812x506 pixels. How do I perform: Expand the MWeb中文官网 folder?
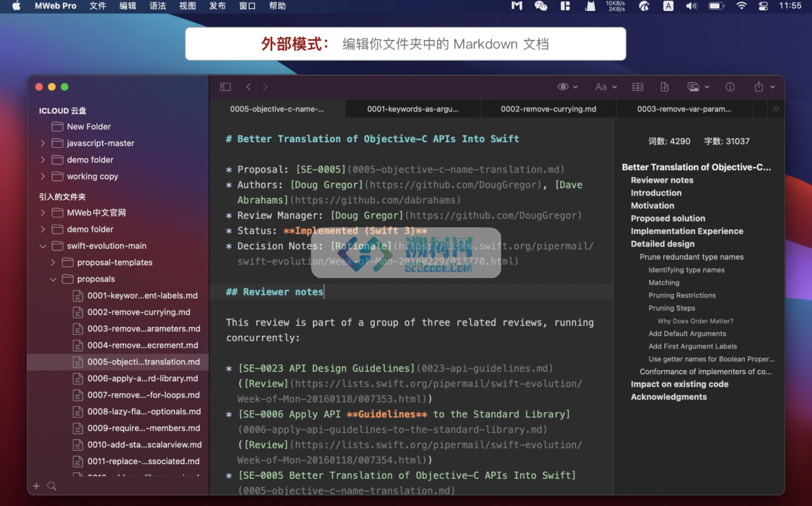click(43, 212)
